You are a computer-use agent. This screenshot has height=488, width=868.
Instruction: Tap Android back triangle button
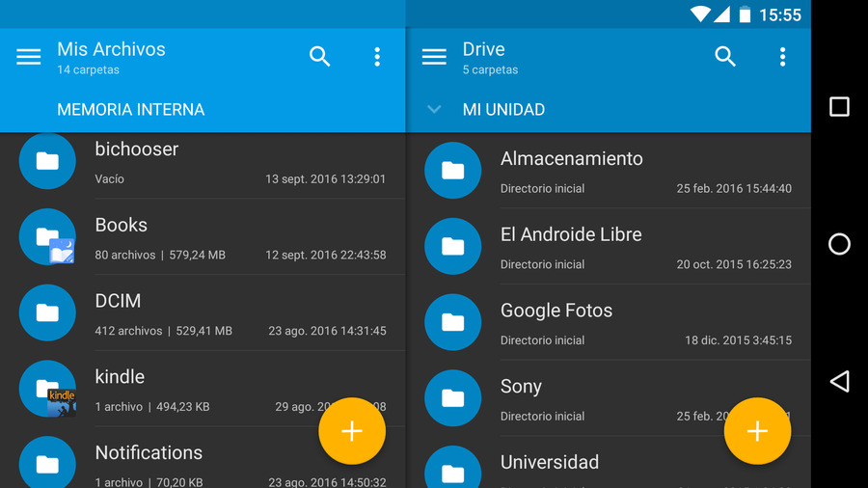coord(839,381)
